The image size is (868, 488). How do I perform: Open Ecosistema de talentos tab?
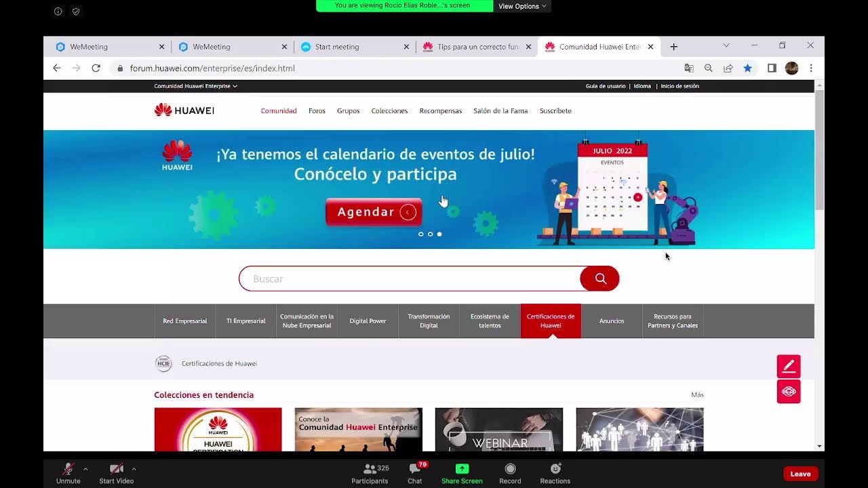point(490,321)
